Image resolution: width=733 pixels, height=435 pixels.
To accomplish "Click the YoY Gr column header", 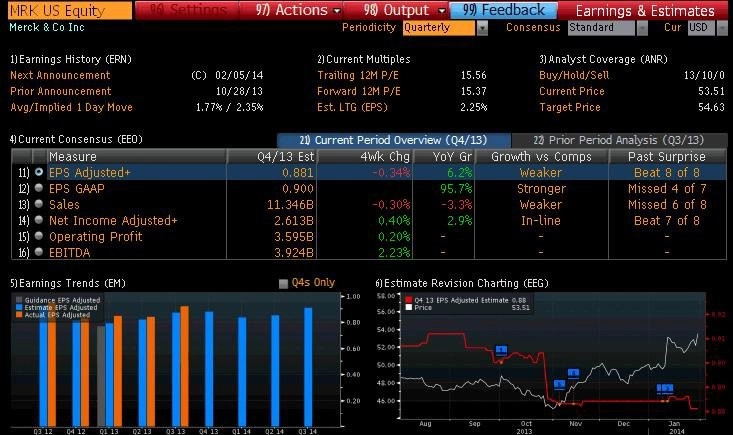I will [x=444, y=157].
